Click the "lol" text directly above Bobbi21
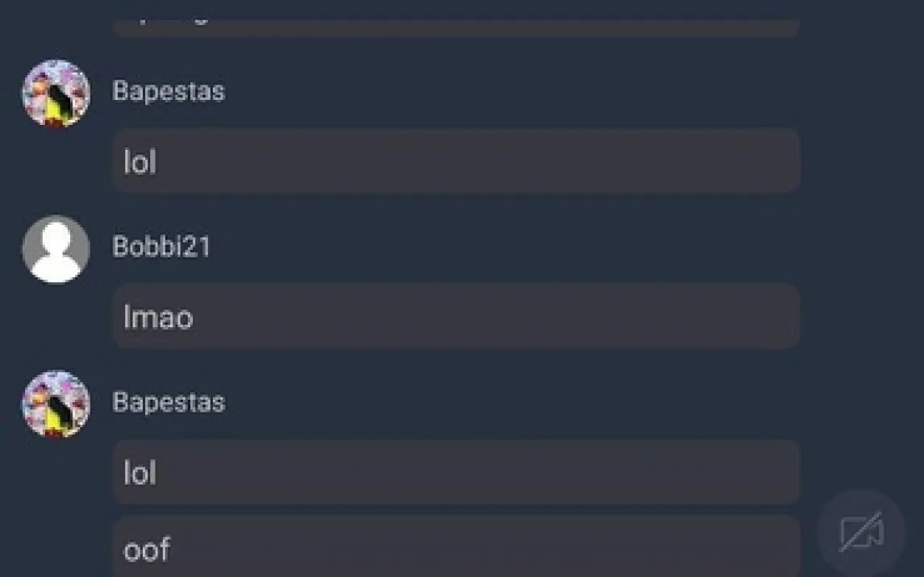 click(x=139, y=162)
